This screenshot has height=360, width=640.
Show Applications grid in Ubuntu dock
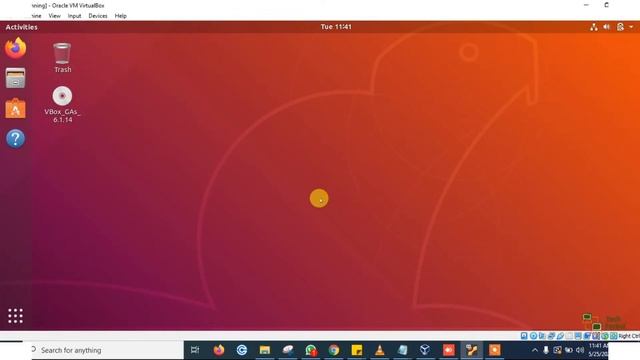click(16, 316)
